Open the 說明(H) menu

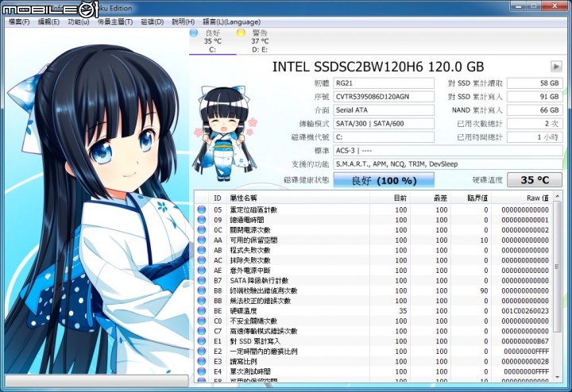click(x=184, y=22)
